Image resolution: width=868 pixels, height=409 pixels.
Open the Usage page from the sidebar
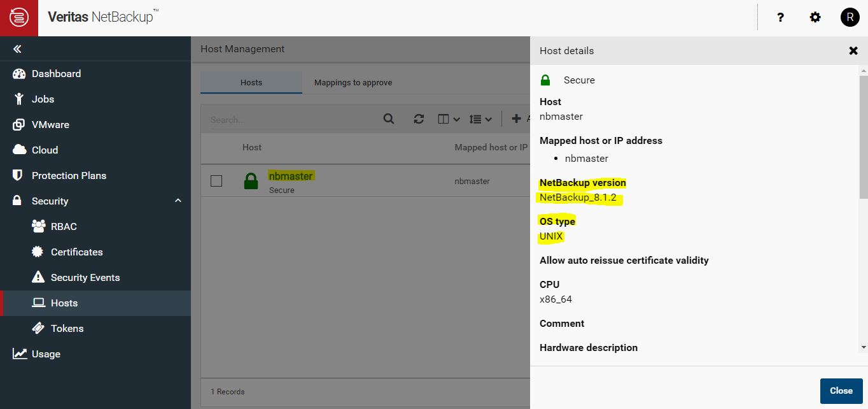[x=45, y=354]
